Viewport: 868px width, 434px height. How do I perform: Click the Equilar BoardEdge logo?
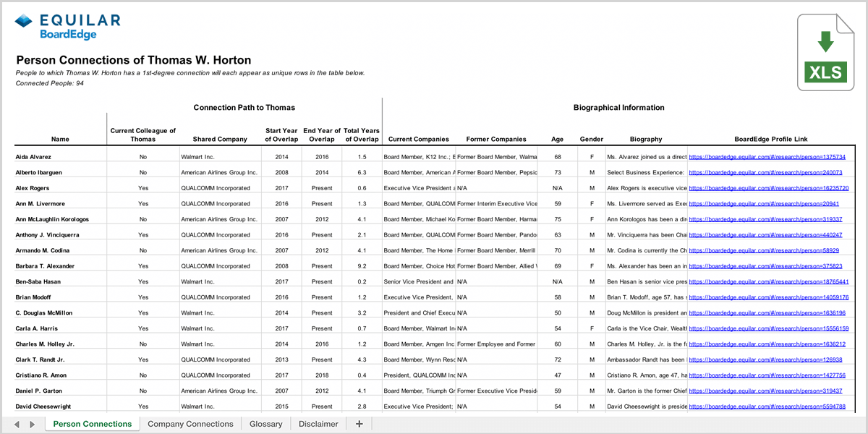[67, 26]
